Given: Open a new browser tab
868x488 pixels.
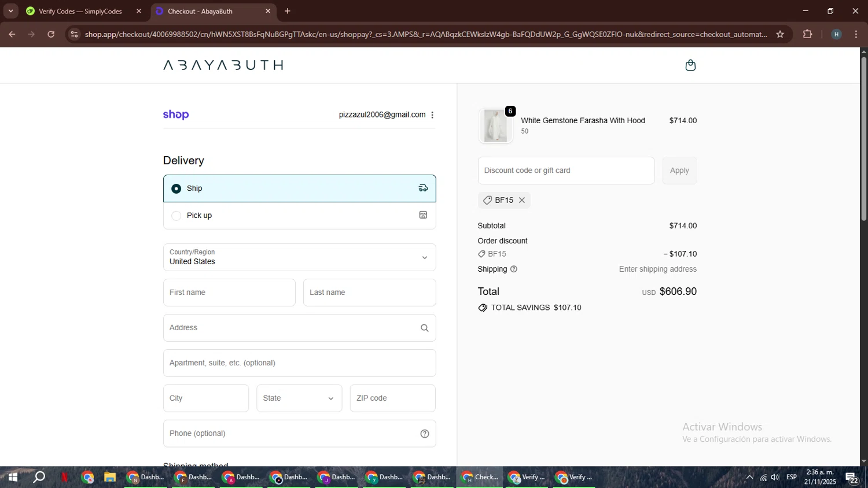Looking at the screenshot, I should (x=288, y=11).
